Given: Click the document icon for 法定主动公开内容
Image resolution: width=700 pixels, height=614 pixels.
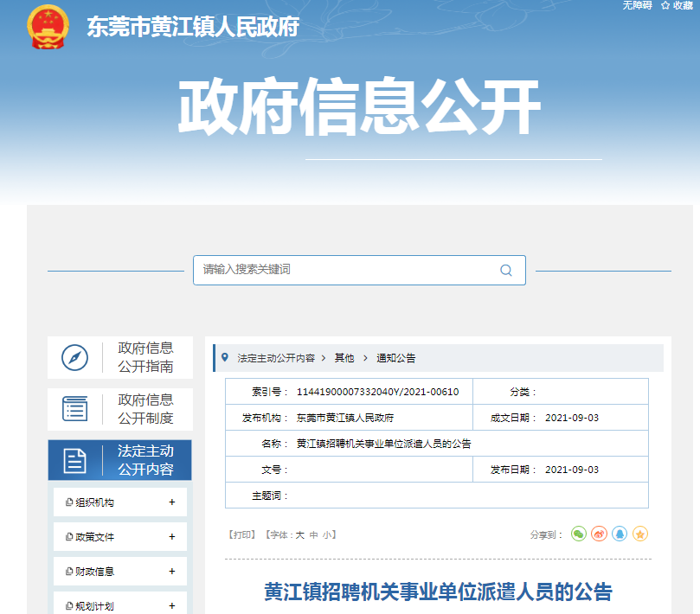Looking at the screenshot, I should (75, 460).
